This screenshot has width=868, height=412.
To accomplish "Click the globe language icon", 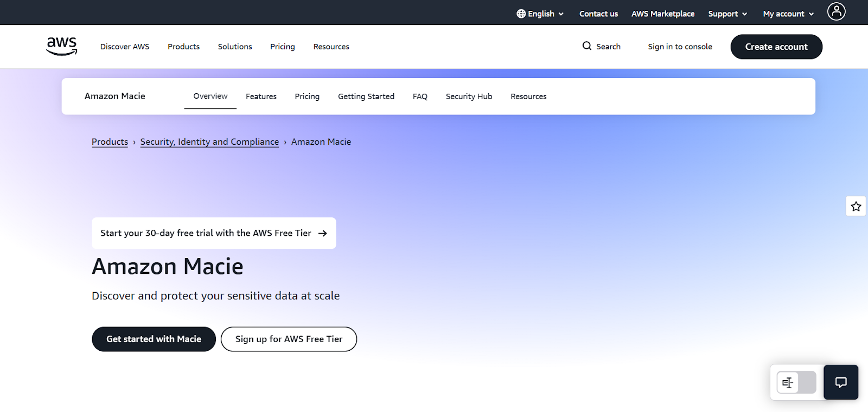I will 521,14.
